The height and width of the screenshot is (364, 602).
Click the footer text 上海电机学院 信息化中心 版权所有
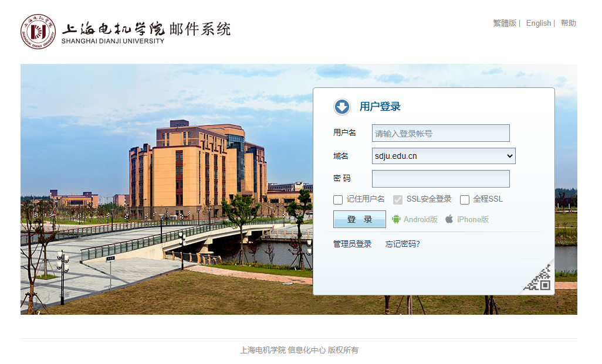pyautogui.click(x=299, y=350)
